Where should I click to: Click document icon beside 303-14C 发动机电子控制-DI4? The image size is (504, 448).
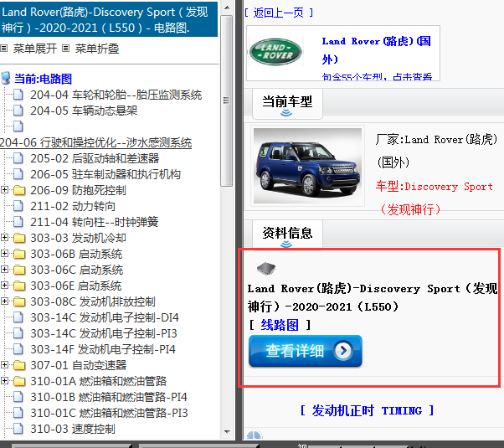pos(18,317)
